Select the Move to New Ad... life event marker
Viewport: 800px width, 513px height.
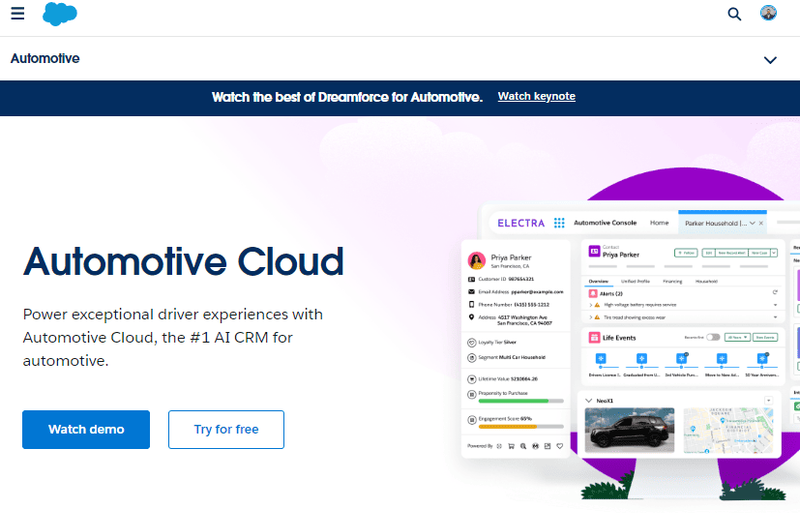pyautogui.click(x=722, y=359)
